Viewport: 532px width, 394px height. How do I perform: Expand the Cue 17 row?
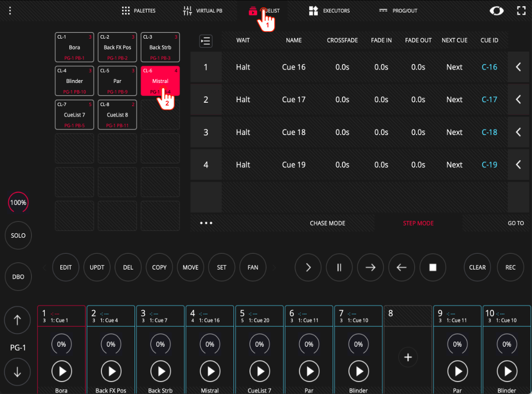pos(518,99)
